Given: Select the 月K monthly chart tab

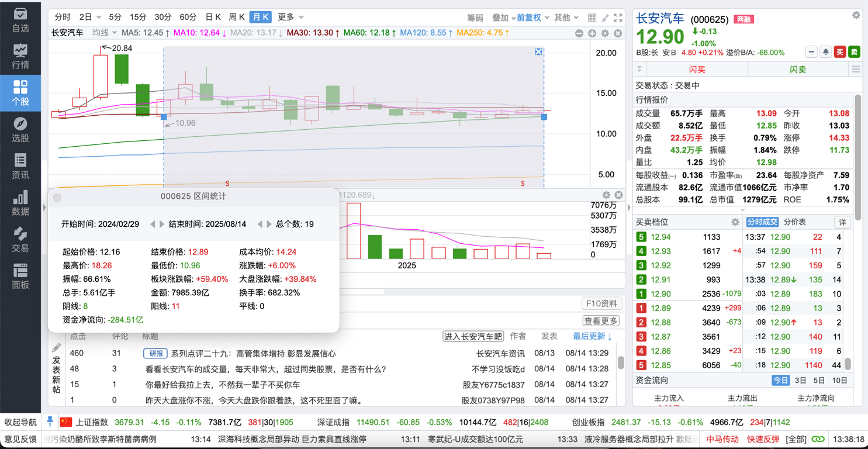Looking at the screenshot, I should click(260, 17).
